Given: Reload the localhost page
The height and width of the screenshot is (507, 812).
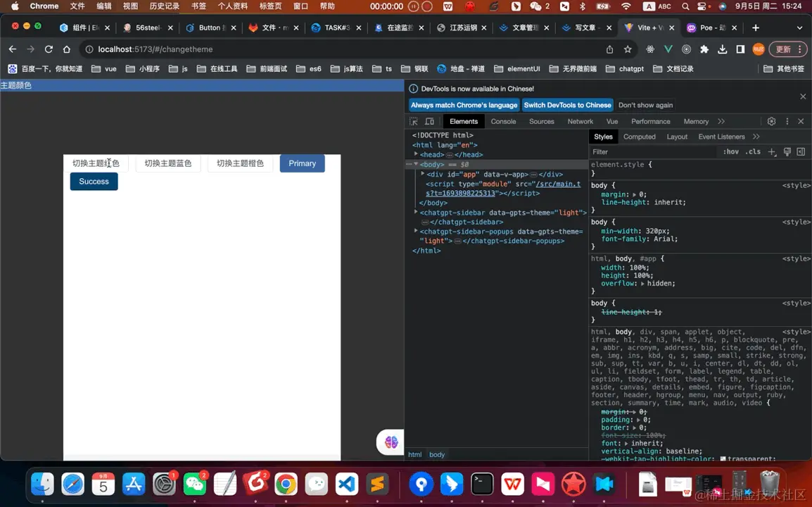Looking at the screenshot, I should (49, 49).
